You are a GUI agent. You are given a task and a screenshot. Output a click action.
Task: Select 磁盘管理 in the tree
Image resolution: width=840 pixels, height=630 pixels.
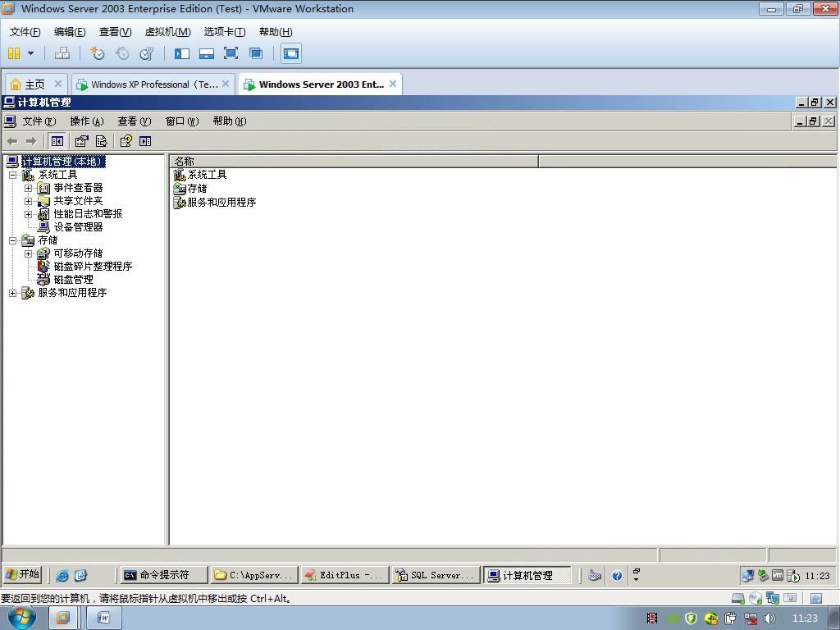tap(73, 280)
